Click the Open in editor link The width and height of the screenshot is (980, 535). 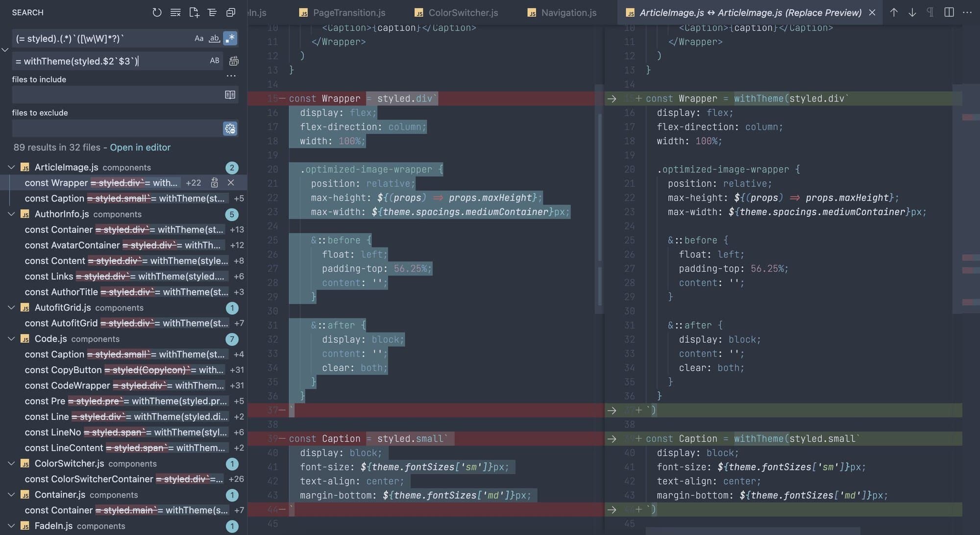pyautogui.click(x=140, y=147)
